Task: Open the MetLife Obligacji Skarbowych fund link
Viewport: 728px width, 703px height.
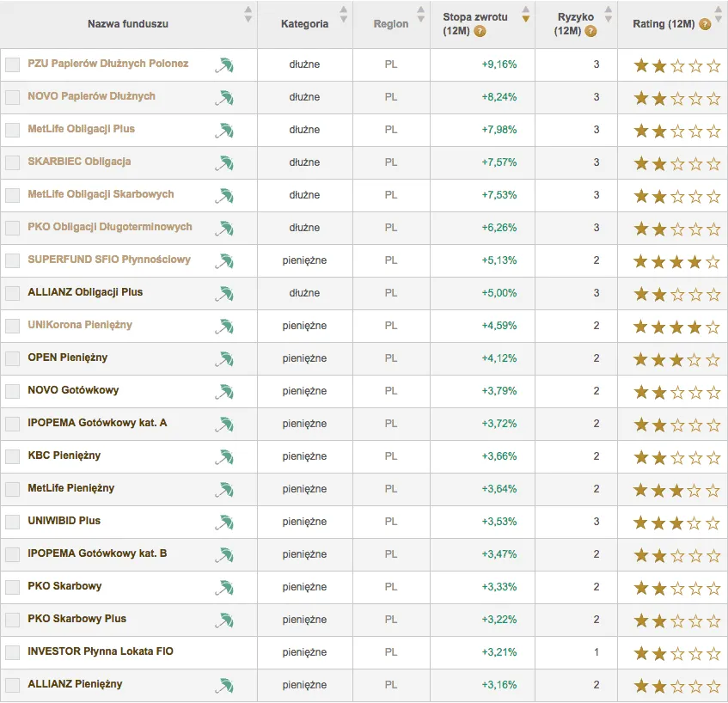Action: [x=101, y=194]
